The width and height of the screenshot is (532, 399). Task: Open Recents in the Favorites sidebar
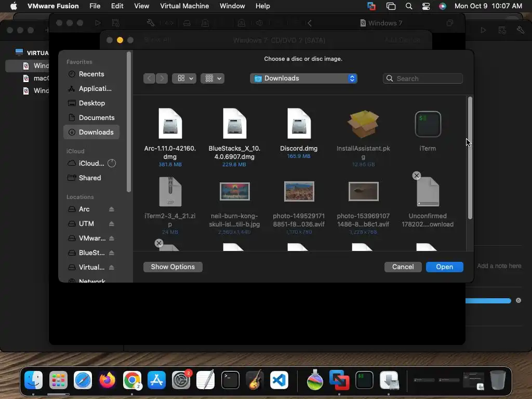(x=91, y=74)
